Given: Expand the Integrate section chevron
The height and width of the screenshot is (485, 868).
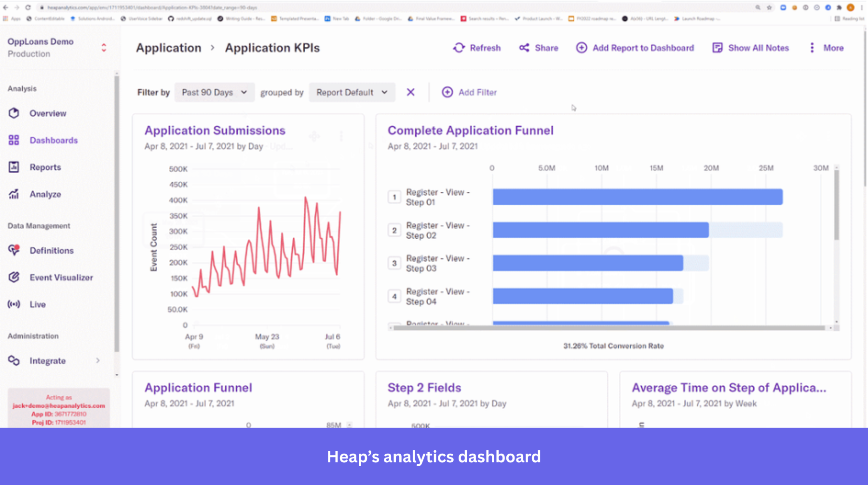Looking at the screenshot, I should (98, 361).
